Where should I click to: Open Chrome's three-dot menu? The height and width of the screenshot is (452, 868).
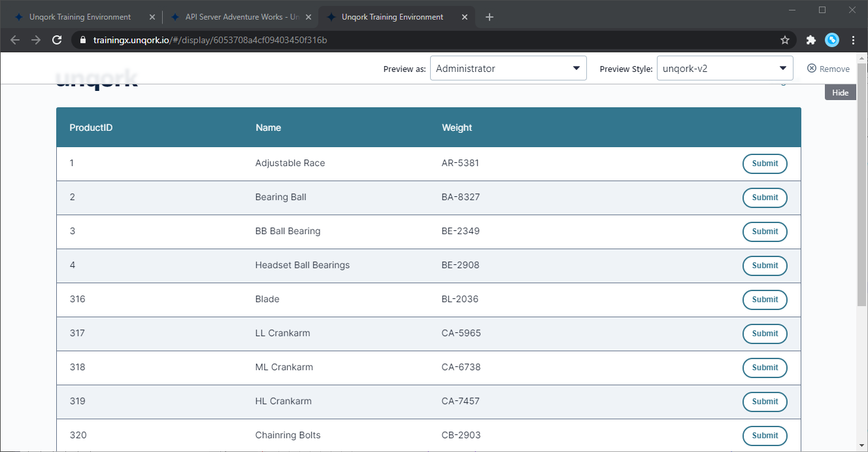[854, 40]
